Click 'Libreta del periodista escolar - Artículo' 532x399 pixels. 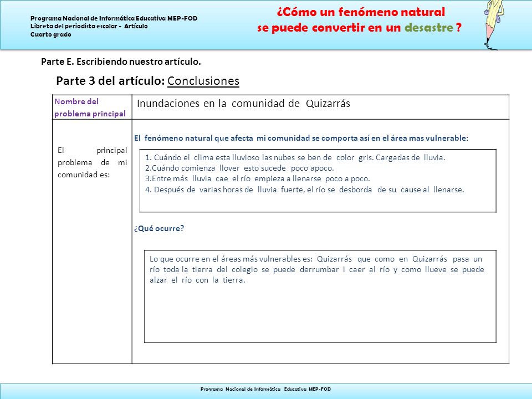(89, 26)
